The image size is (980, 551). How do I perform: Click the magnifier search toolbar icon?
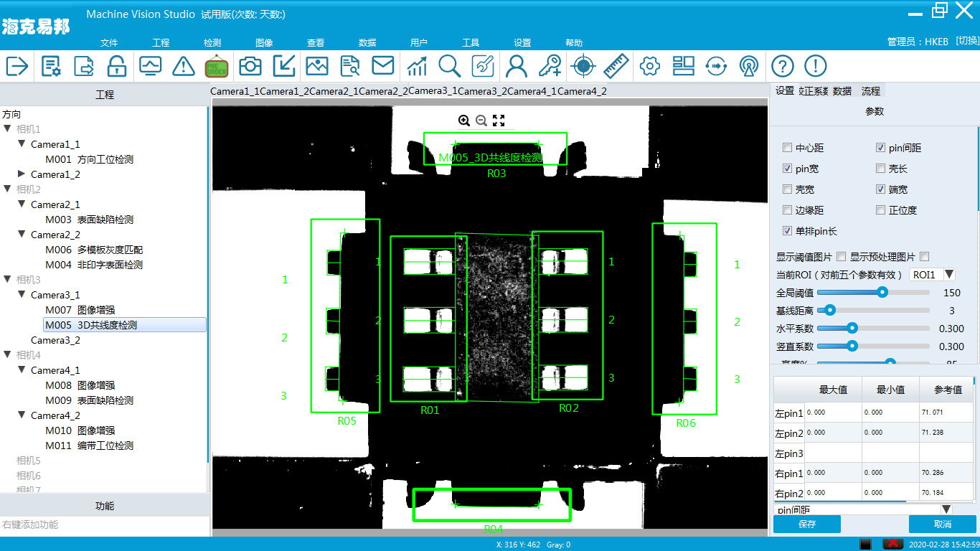coord(450,66)
